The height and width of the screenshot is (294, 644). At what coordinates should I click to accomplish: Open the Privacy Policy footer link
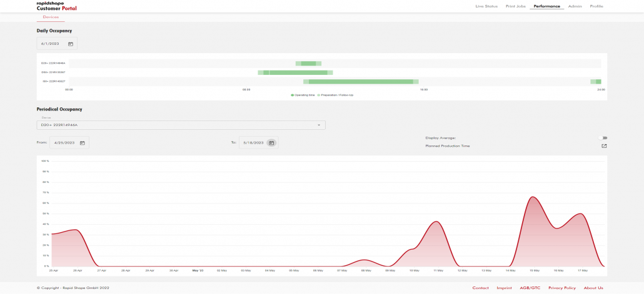(562, 288)
